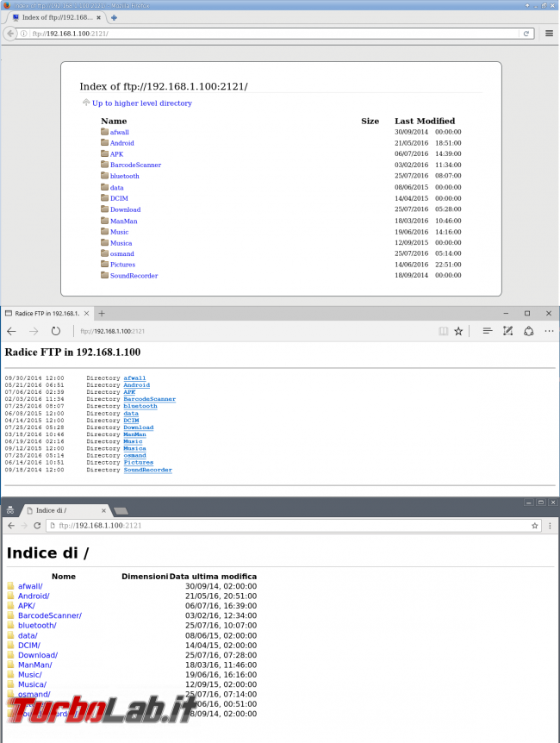Open Music/ folder in Chrome listing

(x=30, y=674)
